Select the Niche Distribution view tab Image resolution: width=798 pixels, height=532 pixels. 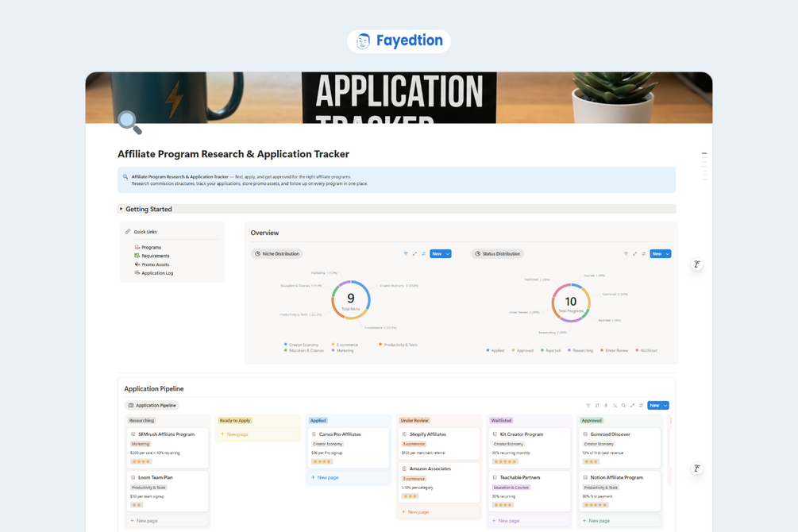click(x=277, y=253)
